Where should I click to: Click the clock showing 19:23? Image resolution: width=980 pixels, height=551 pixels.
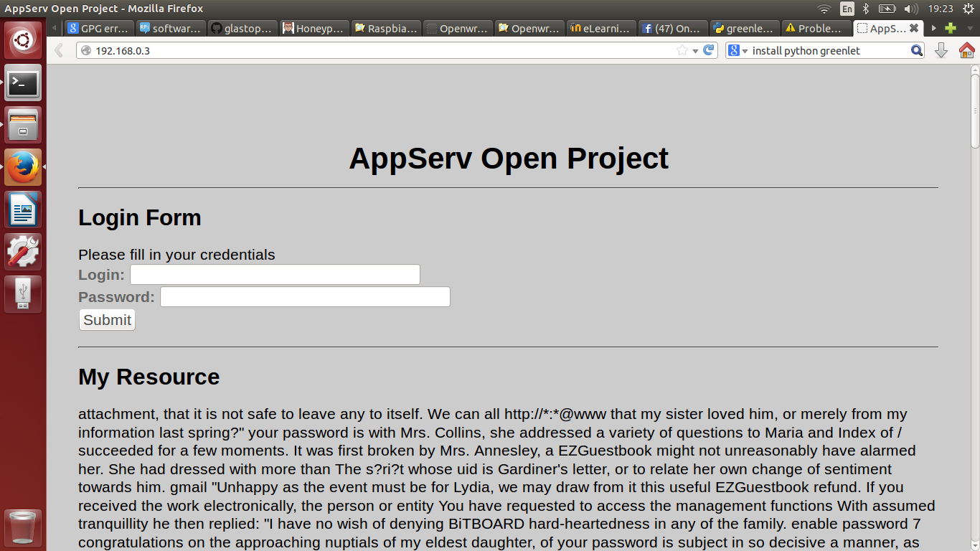point(941,9)
